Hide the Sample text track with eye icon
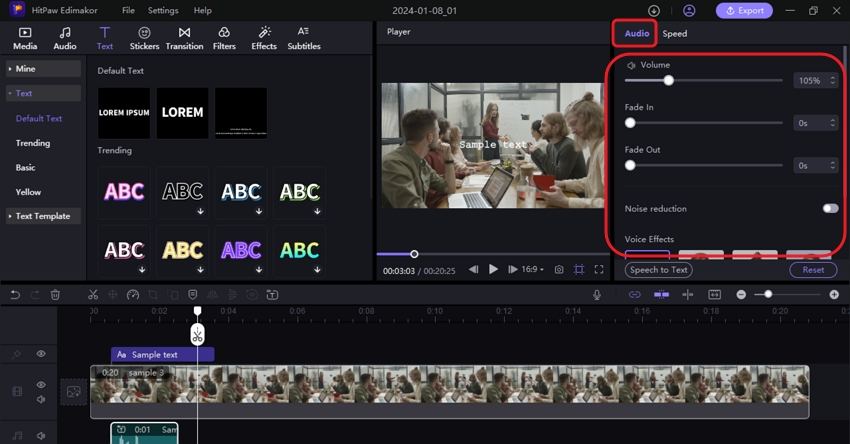Screen dimensions: 850x444 (41, 354)
